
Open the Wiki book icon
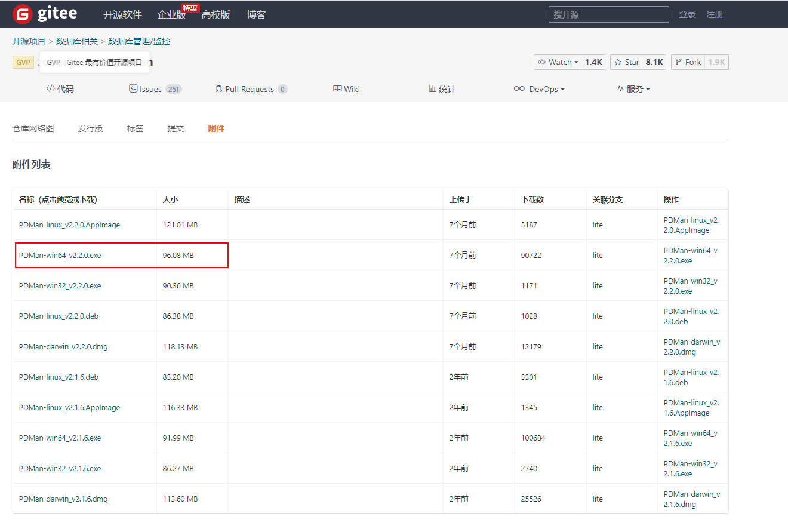point(337,88)
